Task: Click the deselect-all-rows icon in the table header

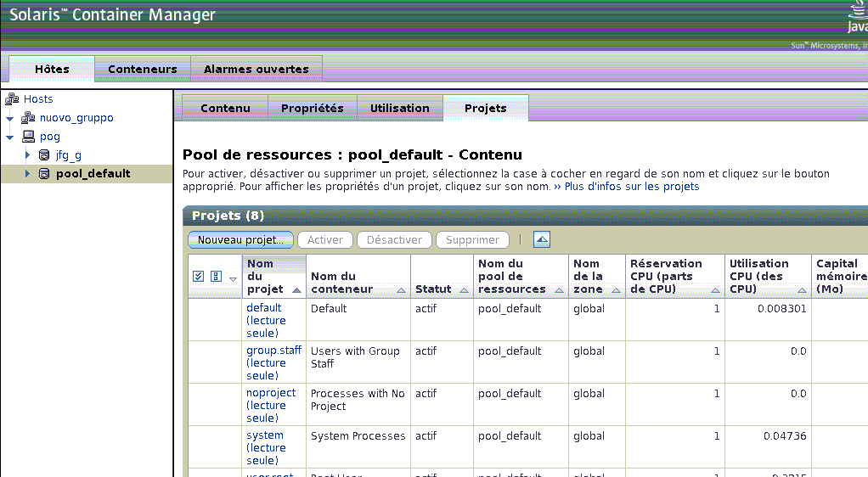Action: coord(216,276)
